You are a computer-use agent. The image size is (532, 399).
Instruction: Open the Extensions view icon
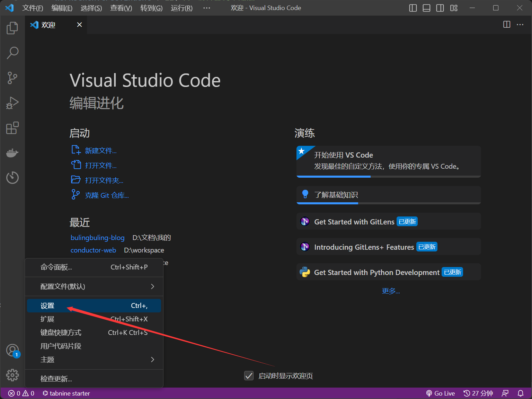12,128
